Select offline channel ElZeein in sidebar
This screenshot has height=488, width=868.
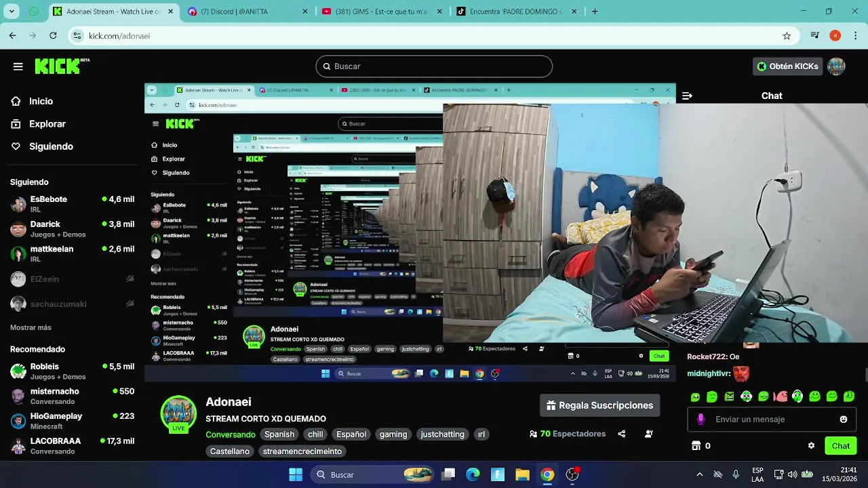click(72, 279)
